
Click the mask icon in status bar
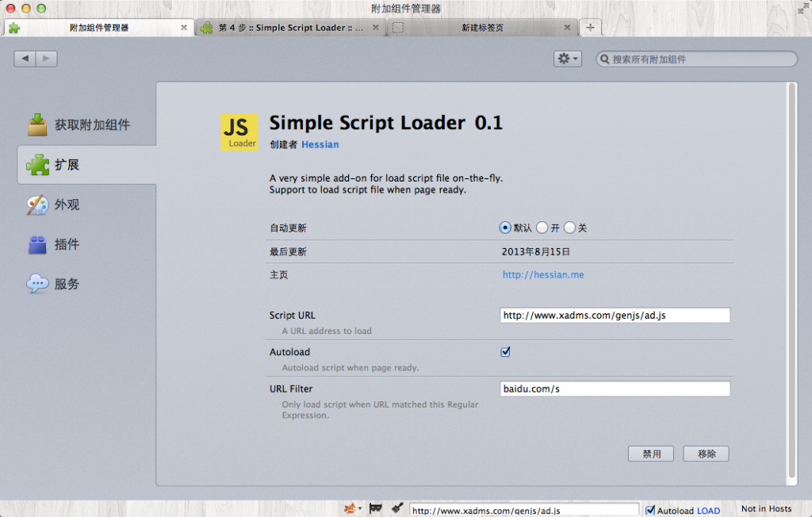(376, 508)
